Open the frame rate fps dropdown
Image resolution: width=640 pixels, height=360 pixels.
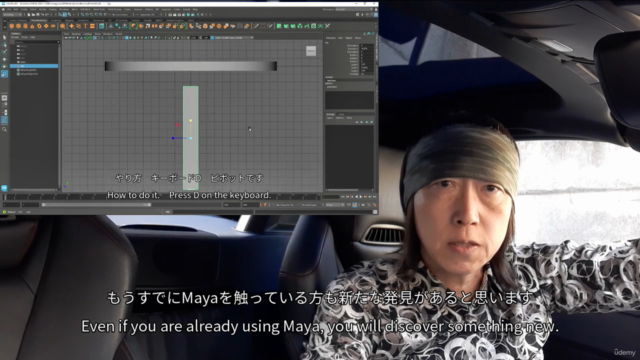coord(335,205)
